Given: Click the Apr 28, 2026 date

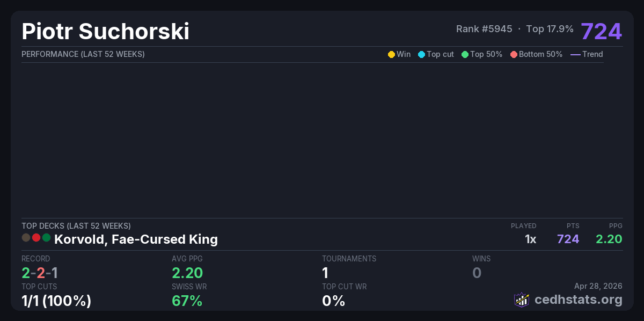Looking at the screenshot, I should [598, 287].
